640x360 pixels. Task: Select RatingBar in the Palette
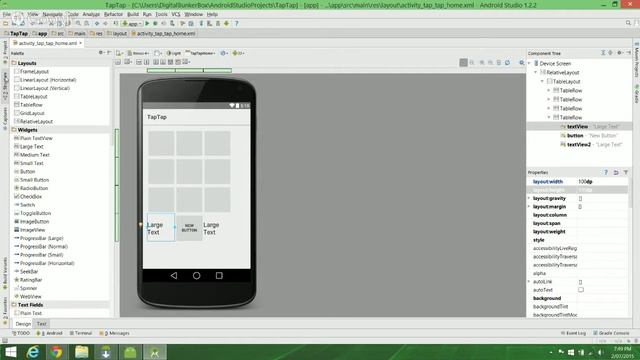pos(31,280)
